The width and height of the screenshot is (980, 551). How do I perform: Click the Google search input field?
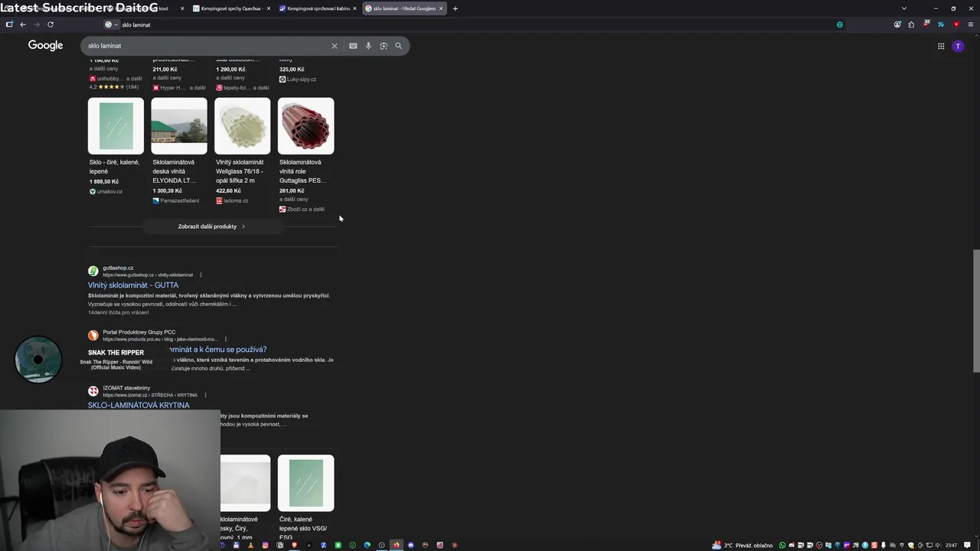point(207,46)
